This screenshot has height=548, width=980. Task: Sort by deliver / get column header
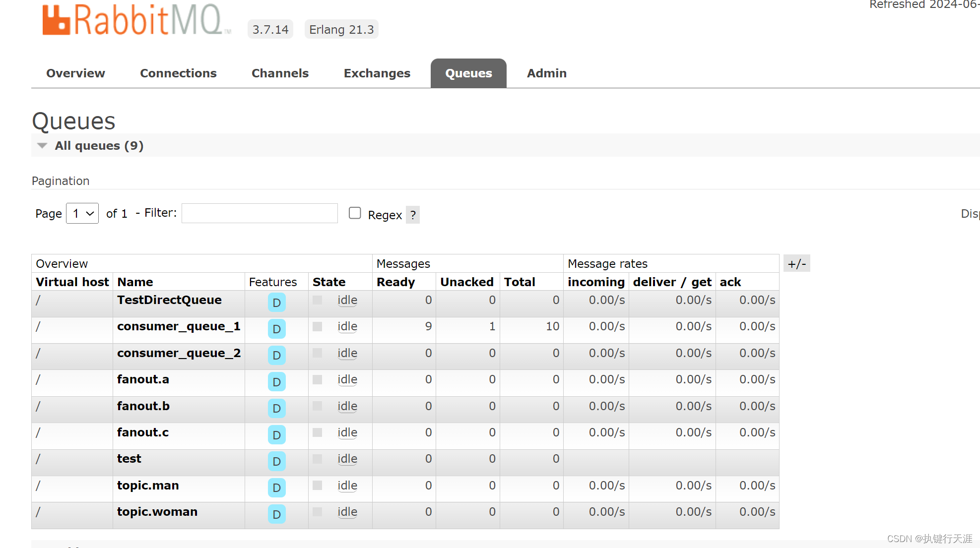(x=672, y=282)
